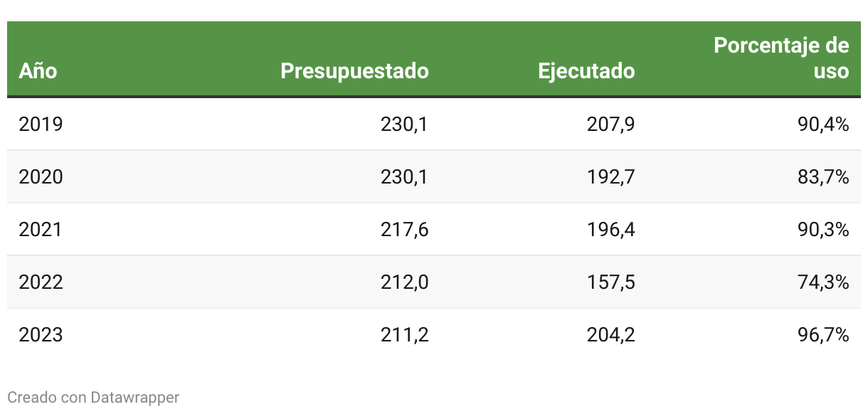Select the 217,6 budgeted value
The width and height of the screenshot is (868, 414).
point(405,230)
